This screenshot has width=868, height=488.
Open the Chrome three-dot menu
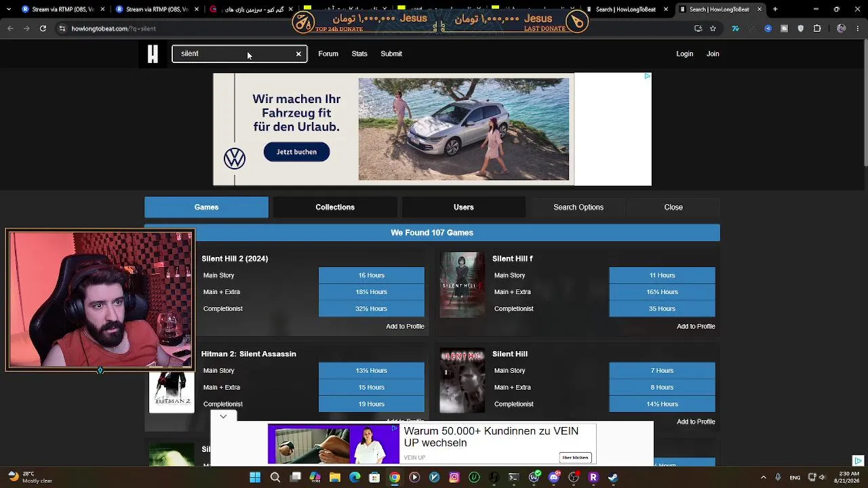(858, 28)
